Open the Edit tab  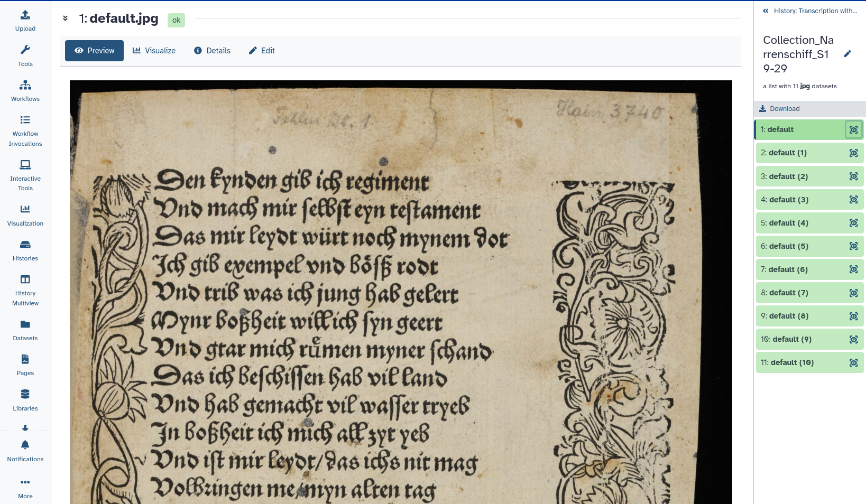pyautogui.click(x=262, y=51)
